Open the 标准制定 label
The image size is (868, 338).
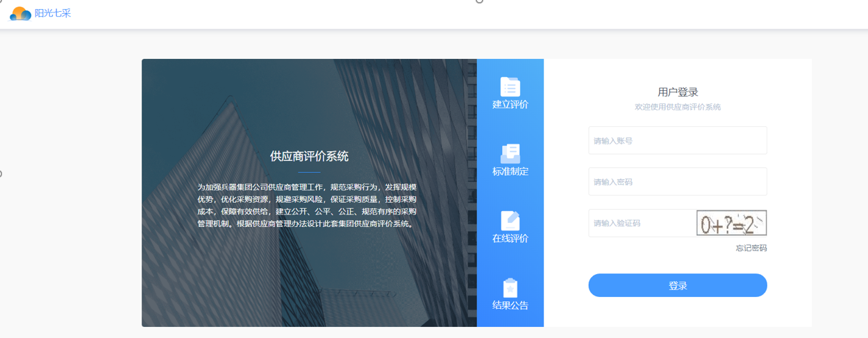(510, 171)
